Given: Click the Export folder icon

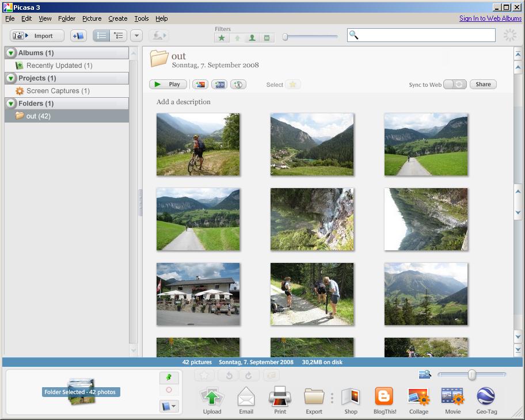Looking at the screenshot, I should 314,397.
